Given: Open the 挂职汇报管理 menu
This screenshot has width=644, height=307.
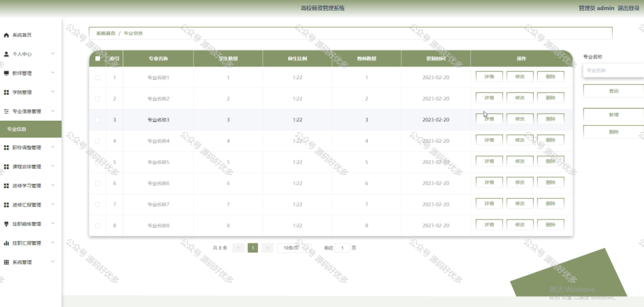Looking at the screenshot, I should click(x=31, y=243).
